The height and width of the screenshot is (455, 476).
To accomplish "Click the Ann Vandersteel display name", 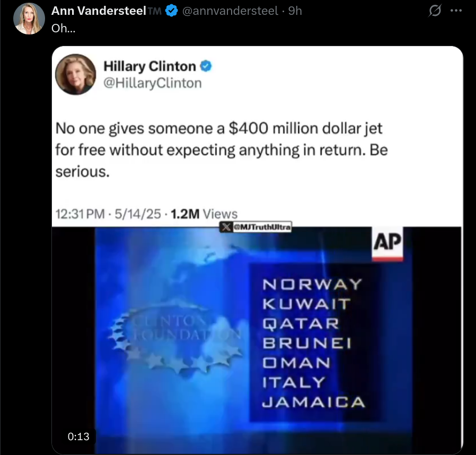I will (x=99, y=11).
